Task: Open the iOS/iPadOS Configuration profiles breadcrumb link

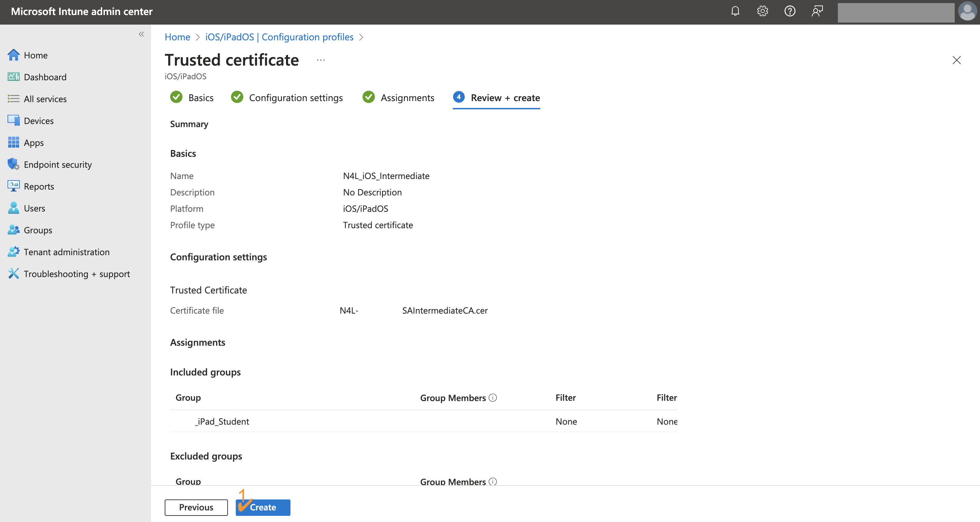Action: (x=279, y=37)
